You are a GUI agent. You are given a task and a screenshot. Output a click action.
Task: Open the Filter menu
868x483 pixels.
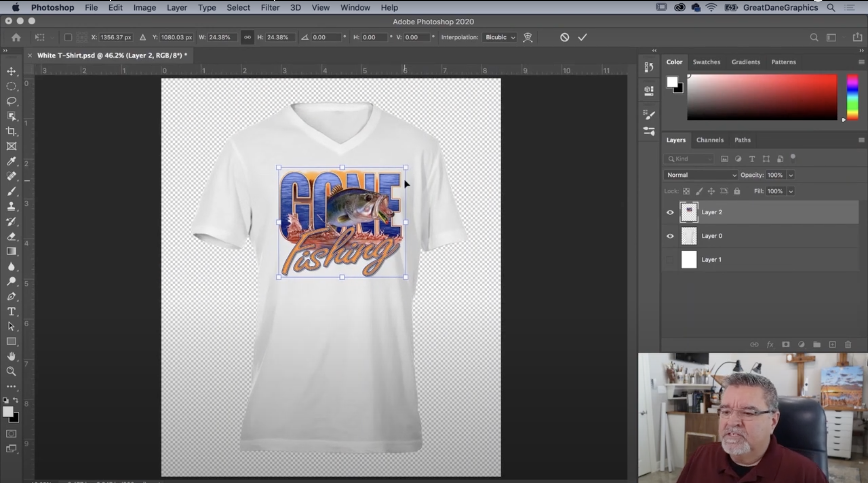[270, 8]
